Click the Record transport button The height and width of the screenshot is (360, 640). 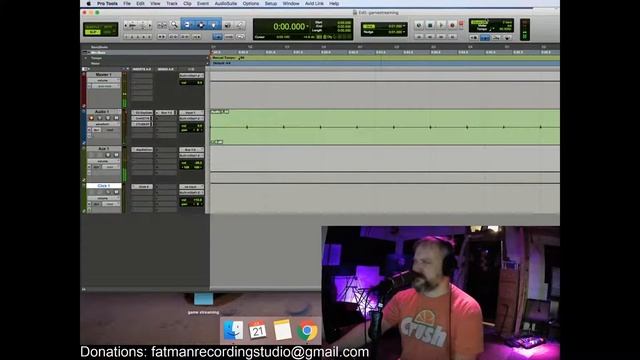[x=452, y=25]
